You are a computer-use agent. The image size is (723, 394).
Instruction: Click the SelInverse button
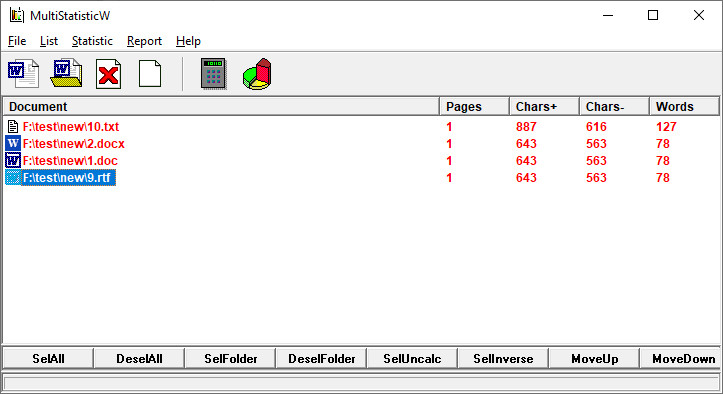(503, 358)
